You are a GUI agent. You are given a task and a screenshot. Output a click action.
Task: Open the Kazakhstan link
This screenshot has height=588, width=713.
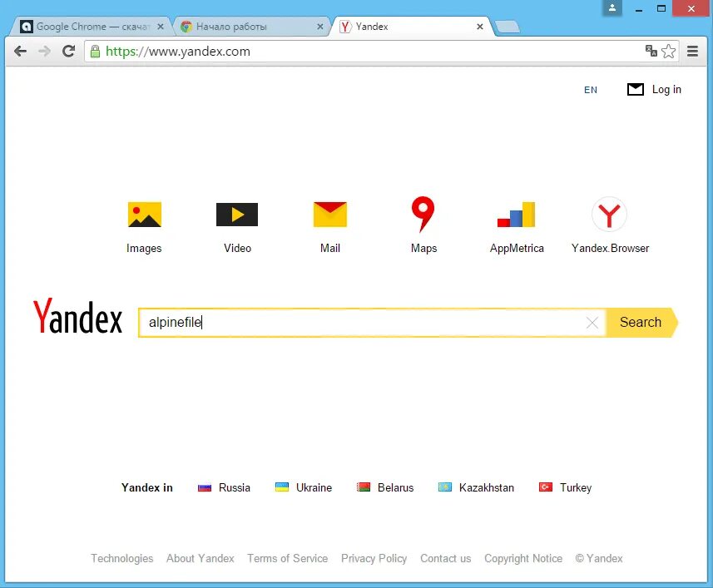point(487,487)
